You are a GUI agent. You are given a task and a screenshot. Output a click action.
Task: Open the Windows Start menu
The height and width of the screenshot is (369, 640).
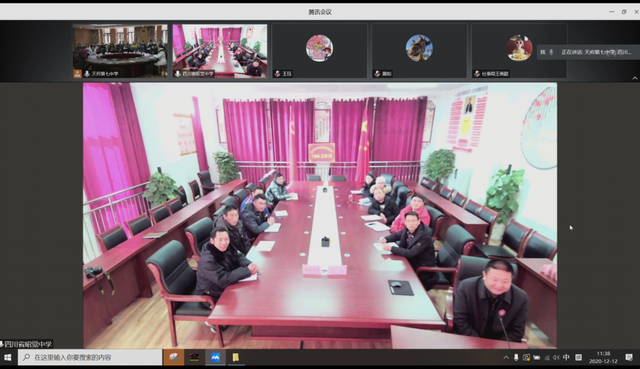pos(8,358)
